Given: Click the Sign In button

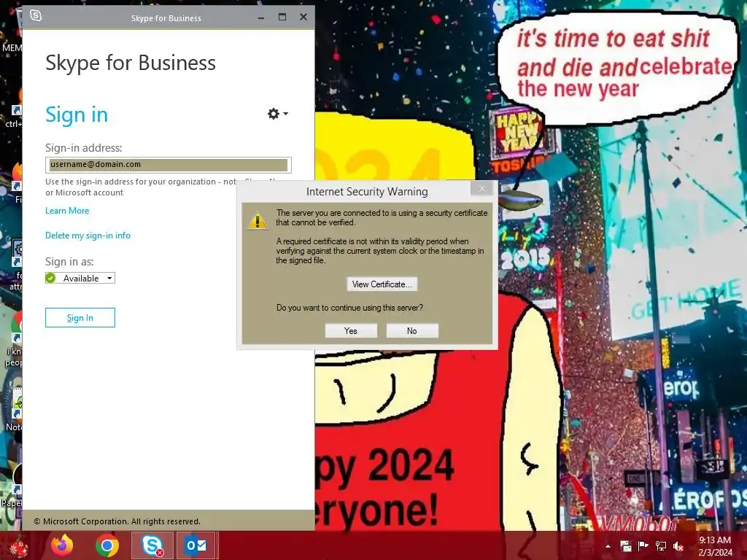Looking at the screenshot, I should pyautogui.click(x=80, y=318).
